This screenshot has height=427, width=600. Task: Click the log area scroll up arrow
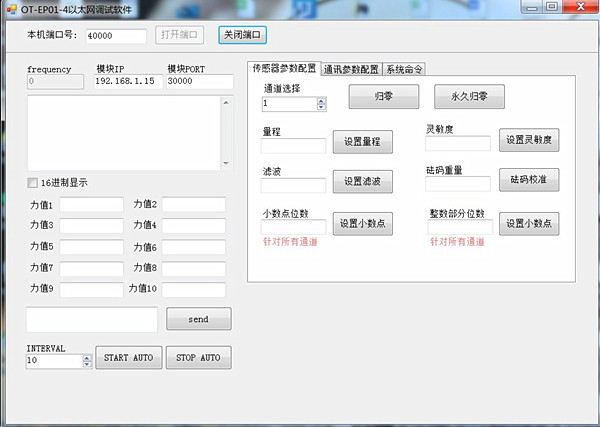pos(226,103)
